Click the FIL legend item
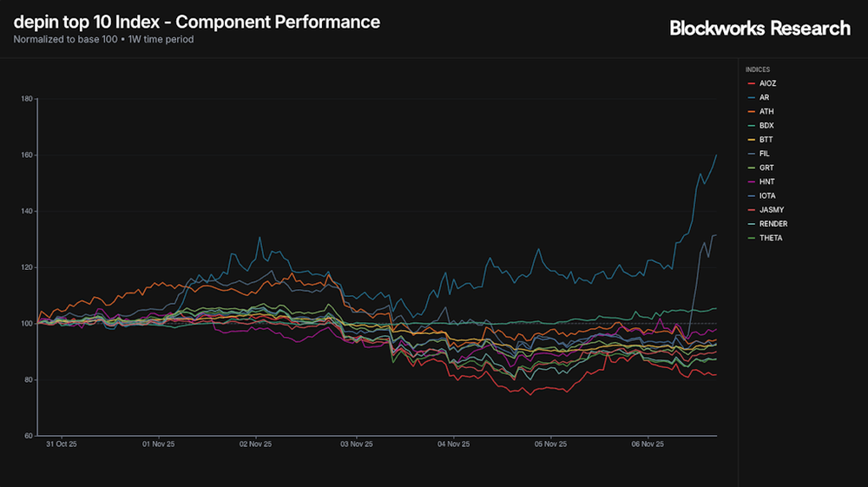Image resolution: width=868 pixels, height=487 pixels. [x=764, y=154]
